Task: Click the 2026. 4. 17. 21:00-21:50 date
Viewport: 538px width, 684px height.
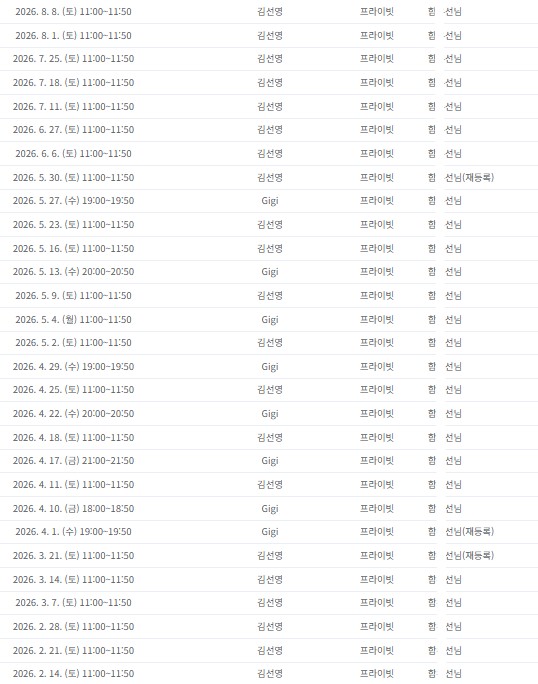Action: (73, 461)
